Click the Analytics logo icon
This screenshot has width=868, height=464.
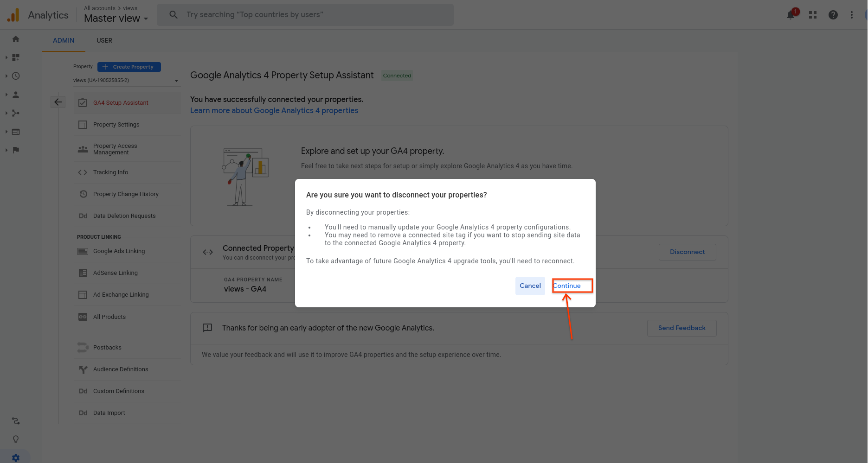[x=13, y=15]
